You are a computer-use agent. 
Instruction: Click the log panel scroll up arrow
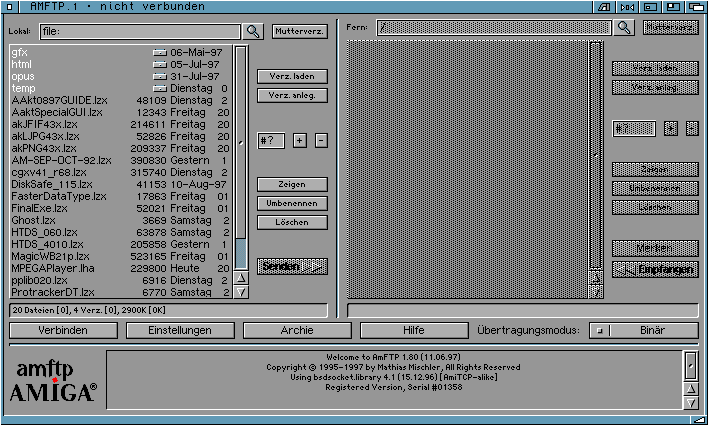coord(690,389)
